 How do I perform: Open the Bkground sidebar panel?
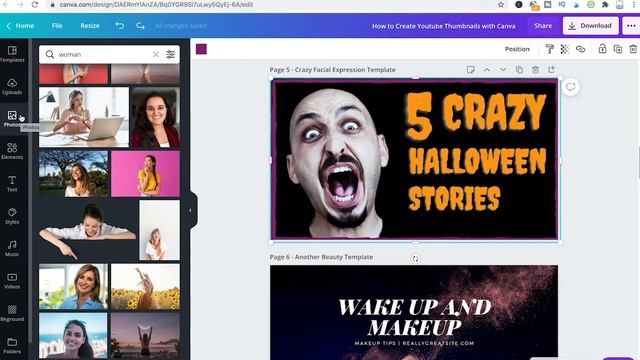click(12, 313)
